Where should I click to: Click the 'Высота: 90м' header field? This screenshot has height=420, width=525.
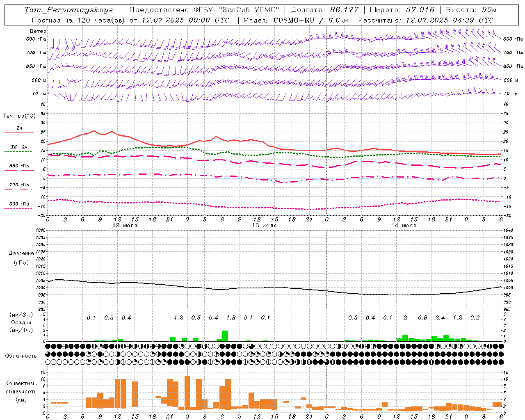(471, 10)
